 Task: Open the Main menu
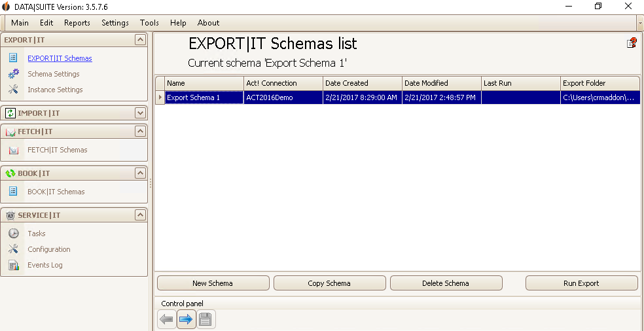click(20, 23)
